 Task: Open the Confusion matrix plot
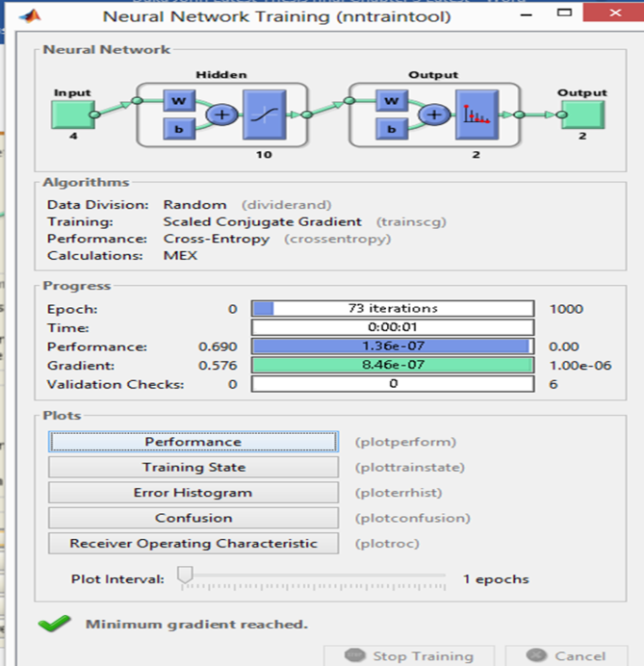pos(193,518)
